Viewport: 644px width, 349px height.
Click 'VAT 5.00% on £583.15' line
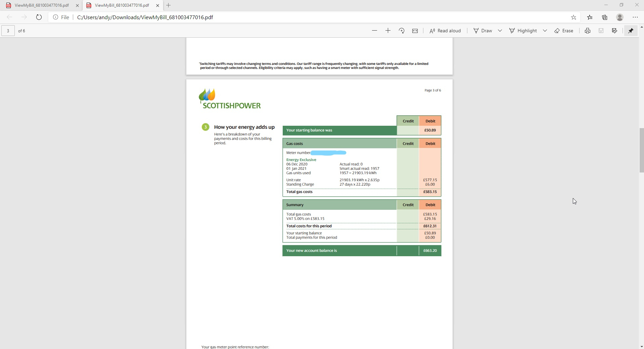305,219
